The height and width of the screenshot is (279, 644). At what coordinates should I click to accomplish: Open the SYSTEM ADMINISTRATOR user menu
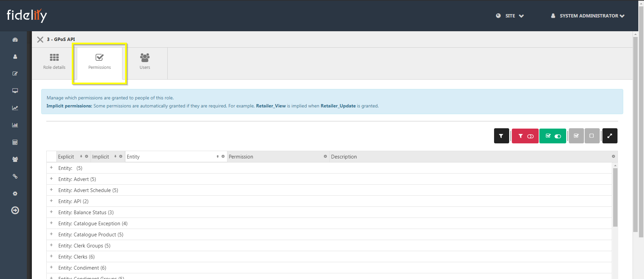tap(588, 16)
